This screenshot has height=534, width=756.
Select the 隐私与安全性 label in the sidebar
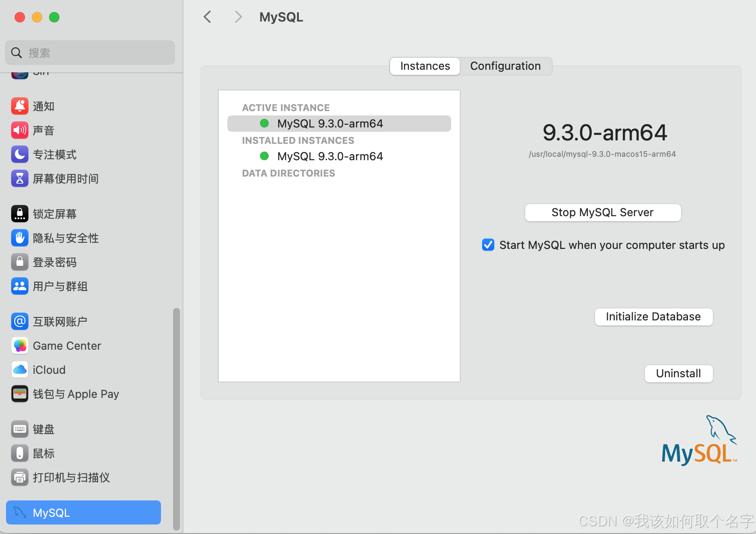click(66, 238)
